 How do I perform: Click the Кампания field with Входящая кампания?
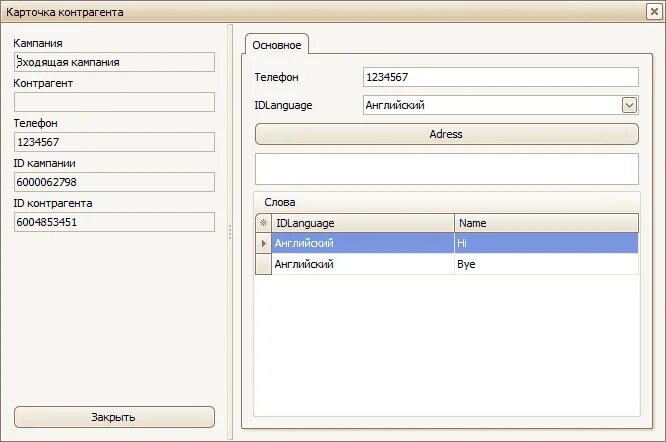coord(114,62)
